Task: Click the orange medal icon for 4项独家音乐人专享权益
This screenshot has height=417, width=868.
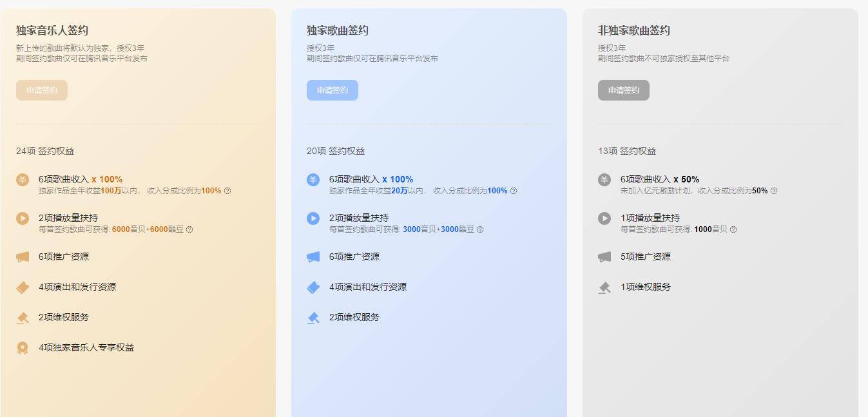Action: click(x=23, y=348)
